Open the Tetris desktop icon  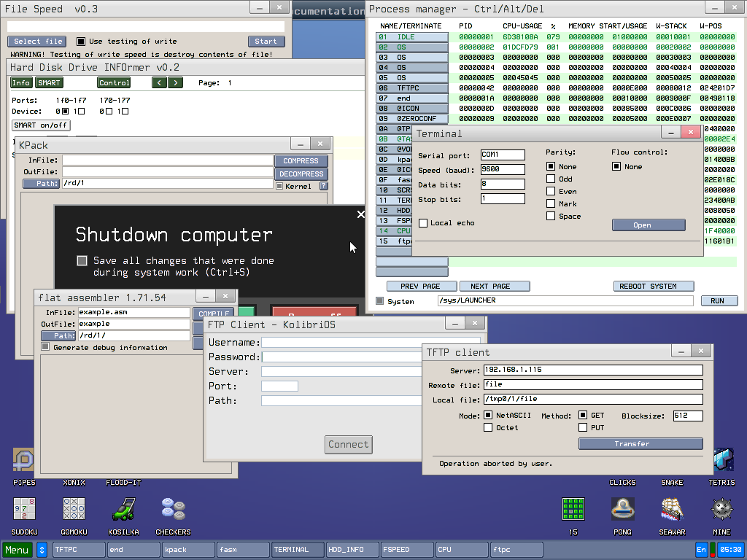point(721,459)
